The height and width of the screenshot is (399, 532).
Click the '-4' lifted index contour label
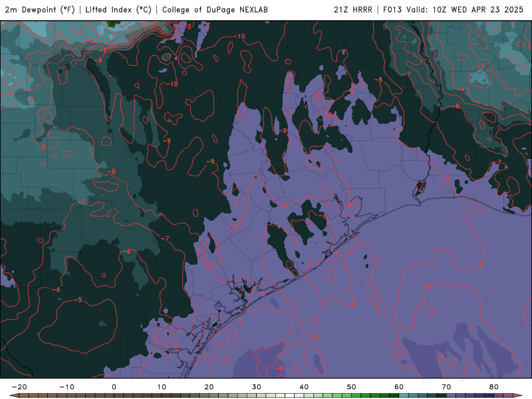coord(460,89)
